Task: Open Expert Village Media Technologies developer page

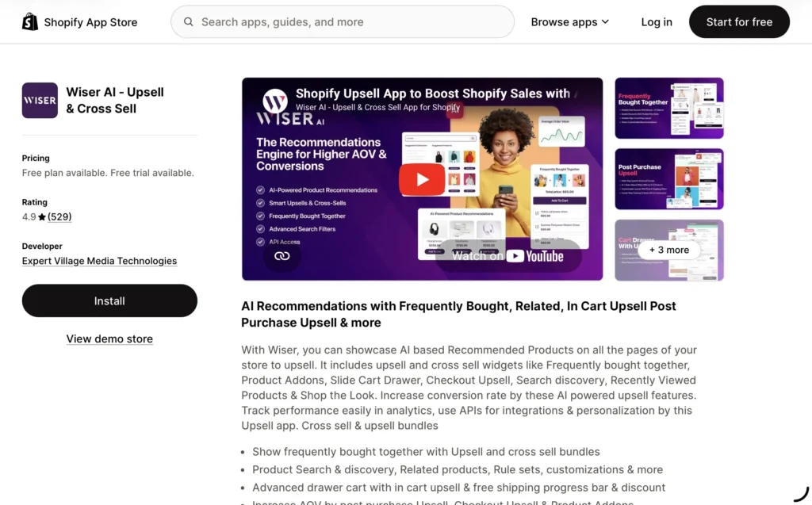Action: click(99, 261)
